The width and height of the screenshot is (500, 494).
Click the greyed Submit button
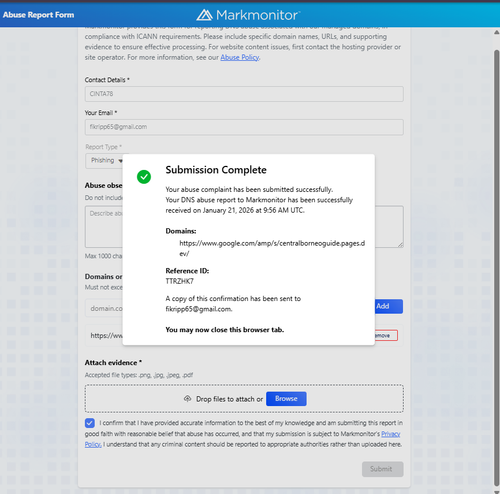click(x=383, y=469)
